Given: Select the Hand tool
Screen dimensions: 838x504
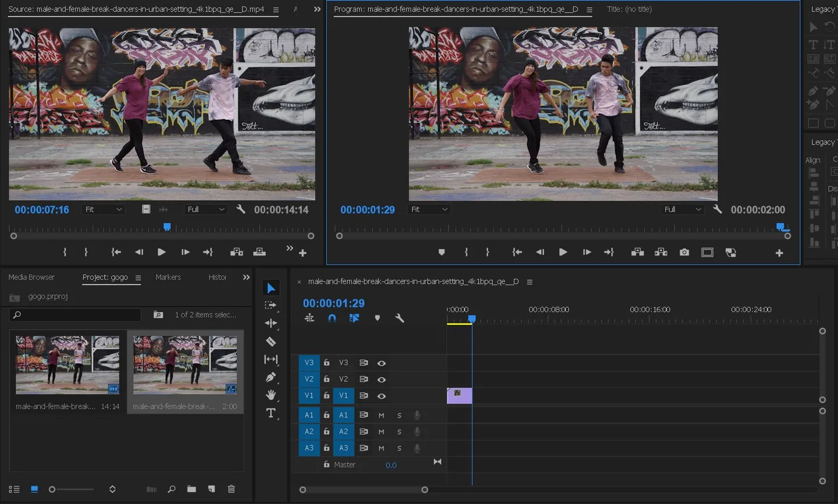Looking at the screenshot, I should point(271,395).
